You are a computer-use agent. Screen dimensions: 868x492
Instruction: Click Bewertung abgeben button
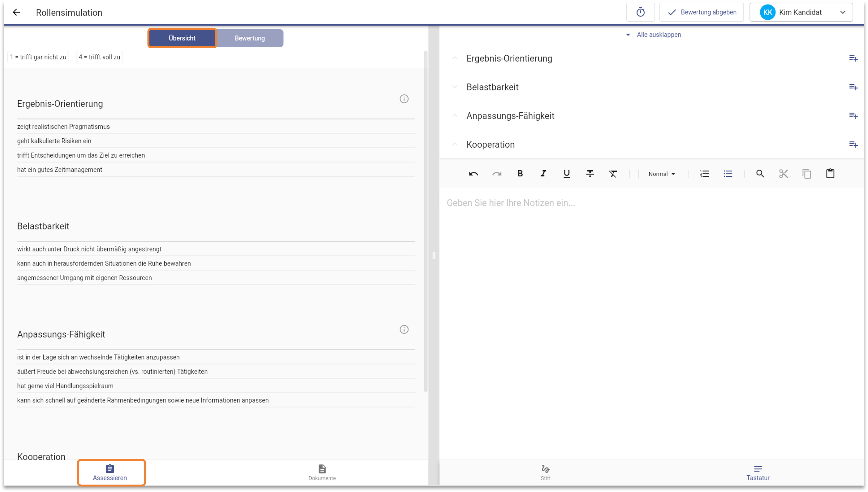(x=701, y=13)
